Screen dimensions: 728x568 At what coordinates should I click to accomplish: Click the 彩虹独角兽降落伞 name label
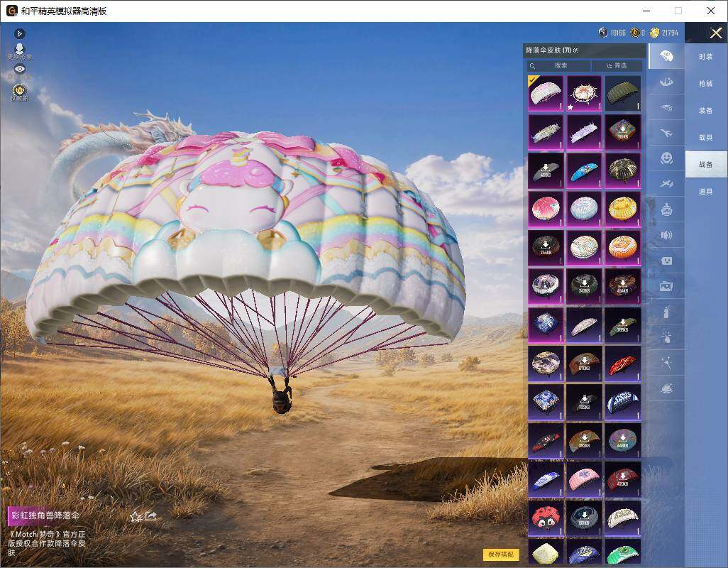tap(45, 515)
